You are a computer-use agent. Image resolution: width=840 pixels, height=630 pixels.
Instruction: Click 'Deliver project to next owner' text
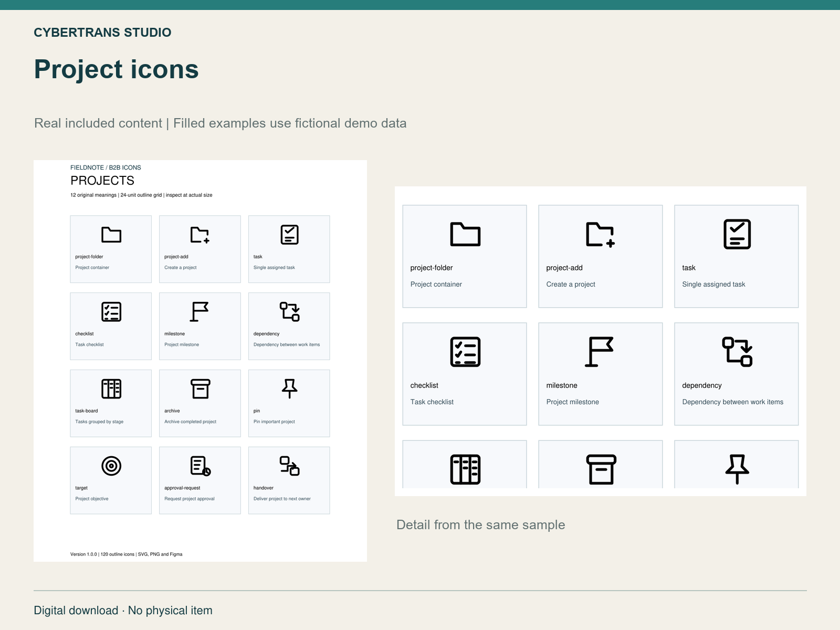282,499
